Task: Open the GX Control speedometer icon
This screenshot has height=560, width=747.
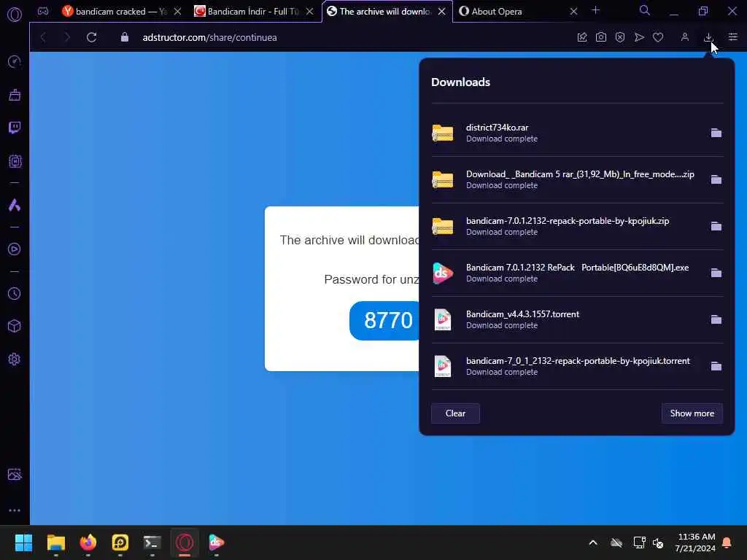Action: 15,61
